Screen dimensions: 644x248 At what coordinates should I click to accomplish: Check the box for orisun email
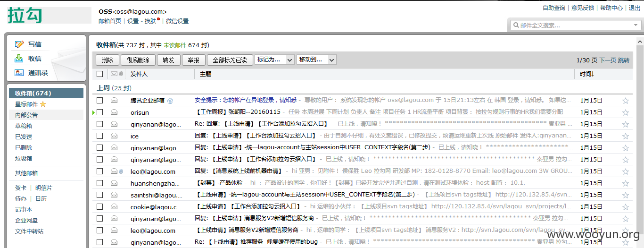click(x=99, y=112)
